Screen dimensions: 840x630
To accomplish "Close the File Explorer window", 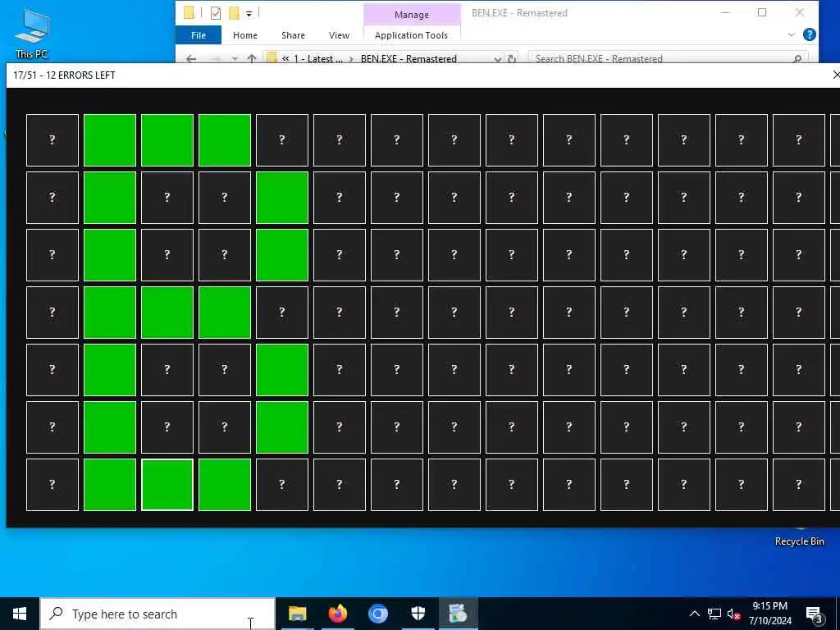I will 799,12.
